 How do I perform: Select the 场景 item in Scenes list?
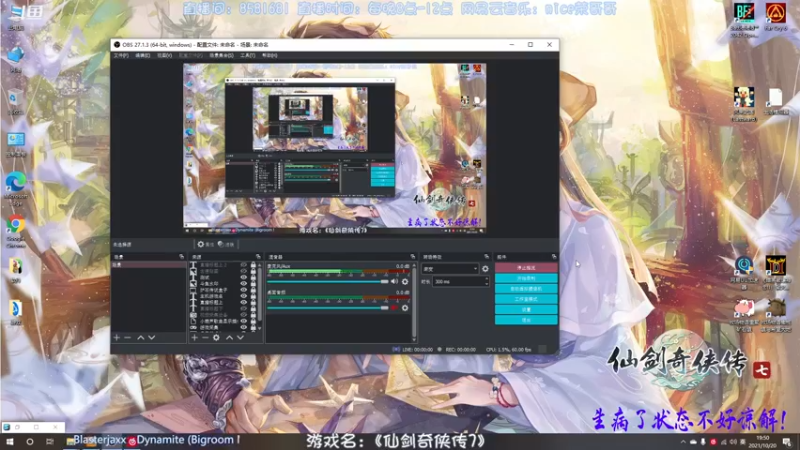click(148, 265)
